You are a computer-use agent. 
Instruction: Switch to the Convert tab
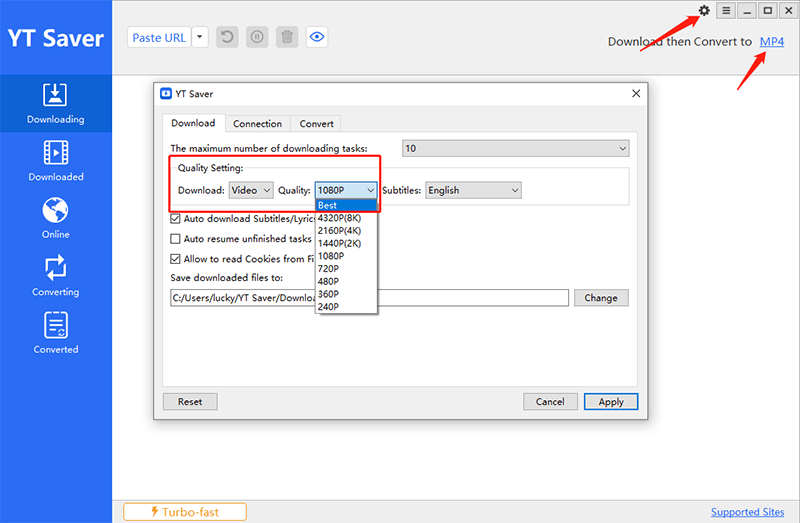pyautogui.click(x=316, y=123)
